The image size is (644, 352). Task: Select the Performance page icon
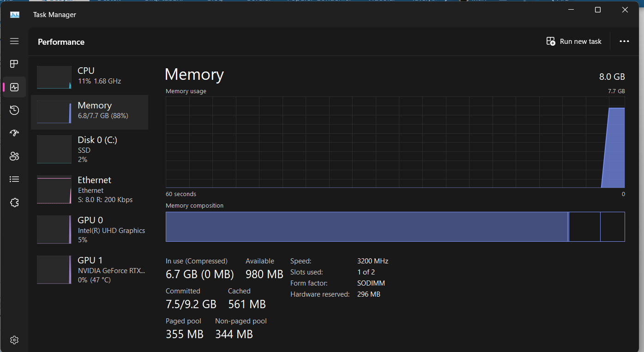pos(14,87)
